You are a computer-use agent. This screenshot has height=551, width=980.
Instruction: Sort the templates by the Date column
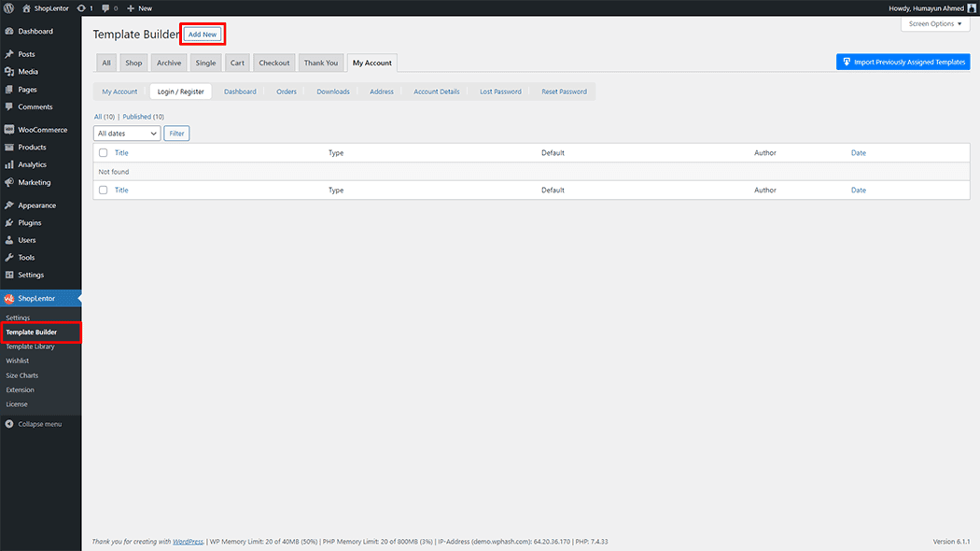[858, 152]
